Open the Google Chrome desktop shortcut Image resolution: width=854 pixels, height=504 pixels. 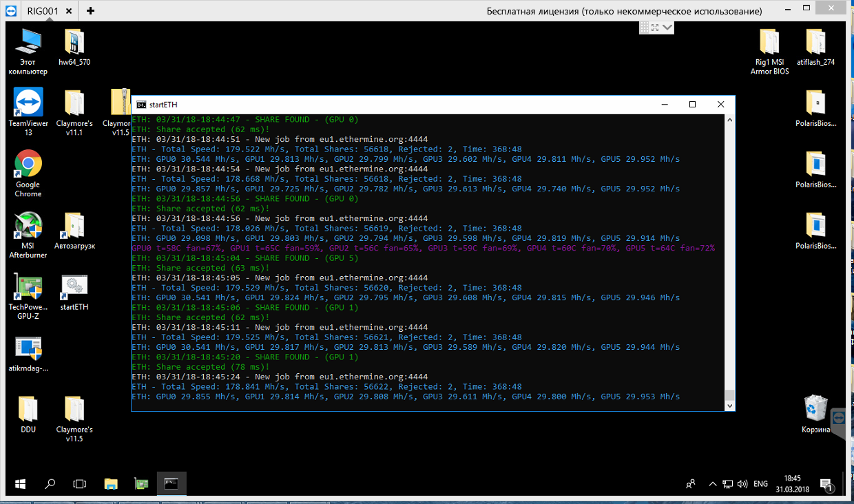pos(28,164)
